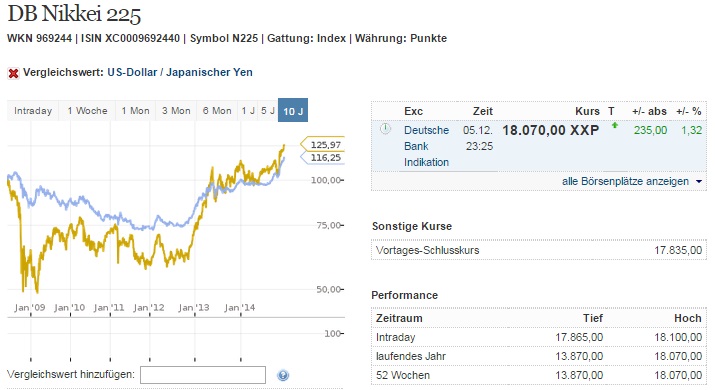The width and height of the screenshot is (715, 390).
Task: Click the 1,32 percent change value
Action: [692, 130]
